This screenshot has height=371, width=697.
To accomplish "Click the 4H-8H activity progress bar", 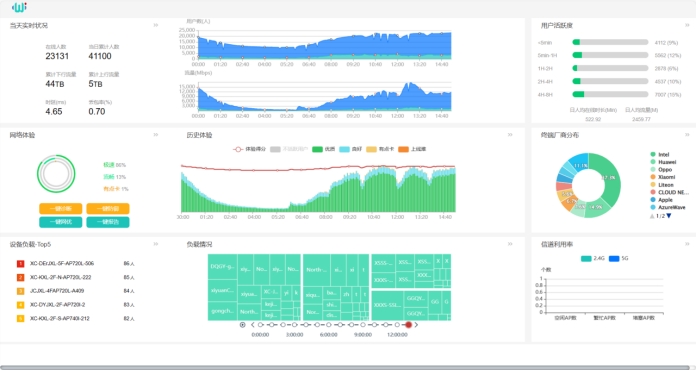I will point(610,94).
